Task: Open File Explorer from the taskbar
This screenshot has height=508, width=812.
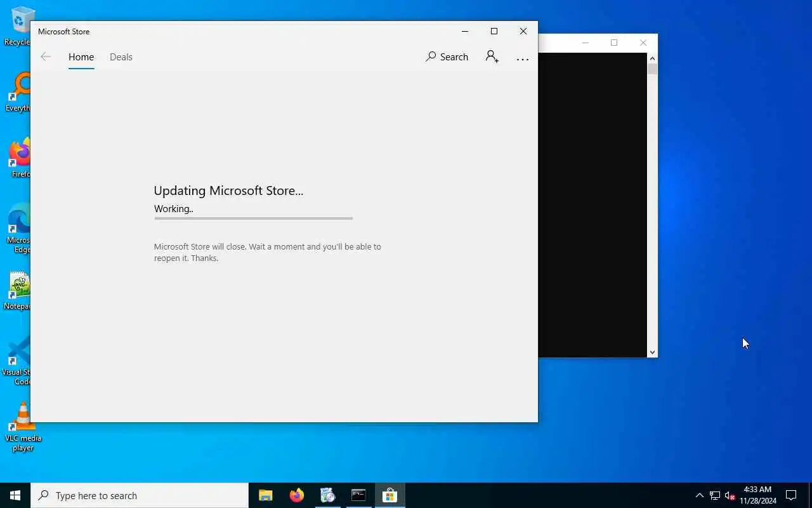Action: click(x=266, y=495)
